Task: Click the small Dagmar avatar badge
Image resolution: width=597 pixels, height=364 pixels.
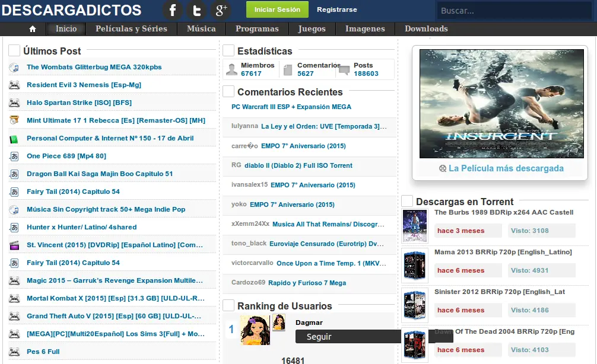Action: coord(279,322)
